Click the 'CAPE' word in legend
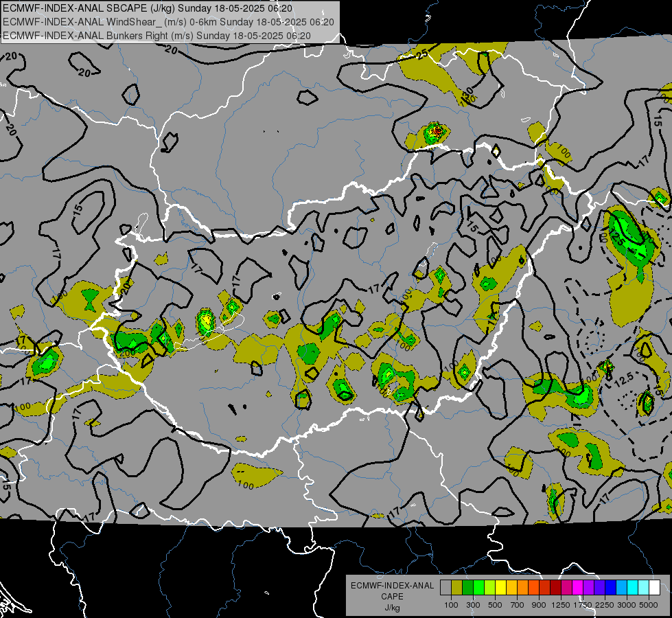672x618 pixels. click(392, 597)
